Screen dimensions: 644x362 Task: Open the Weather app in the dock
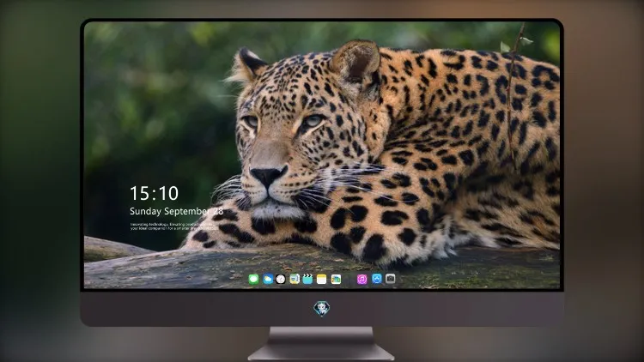tap(268, 279)
